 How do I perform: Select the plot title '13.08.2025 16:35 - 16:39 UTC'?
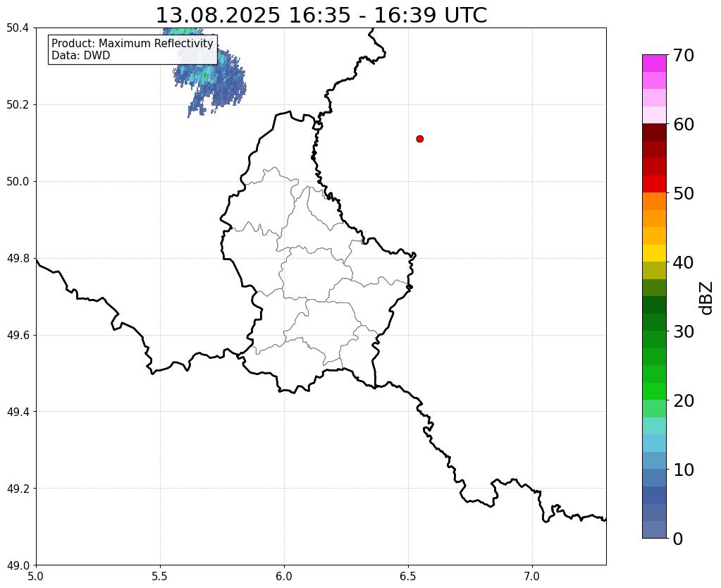pos(321,15)
